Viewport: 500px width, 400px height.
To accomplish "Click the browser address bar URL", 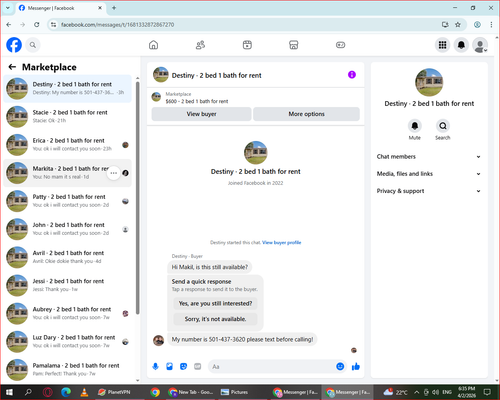I will tap(117, 25).
